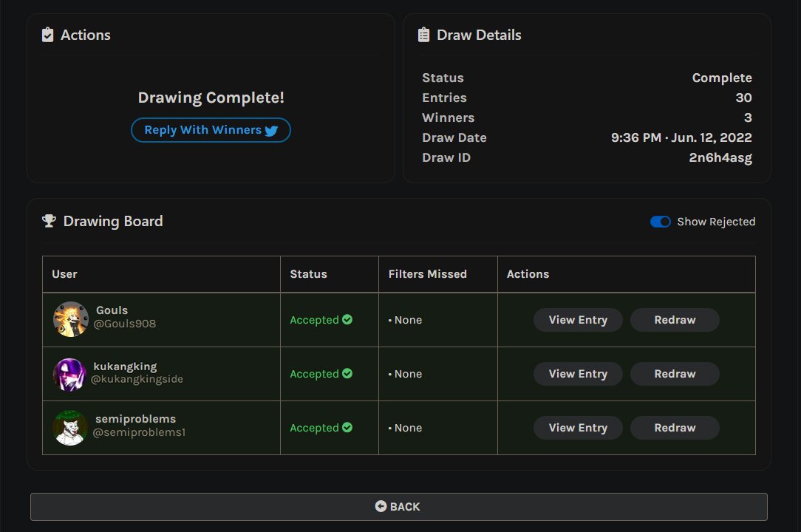
Task: Click the kukangking profile avatar
Action: [x=70, y=373]
